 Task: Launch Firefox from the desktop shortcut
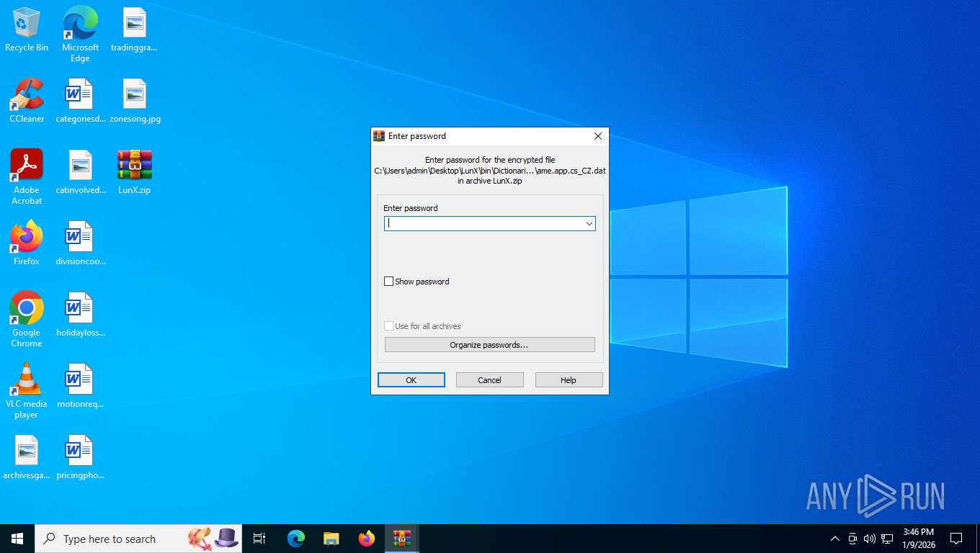(x=27, y=243)
